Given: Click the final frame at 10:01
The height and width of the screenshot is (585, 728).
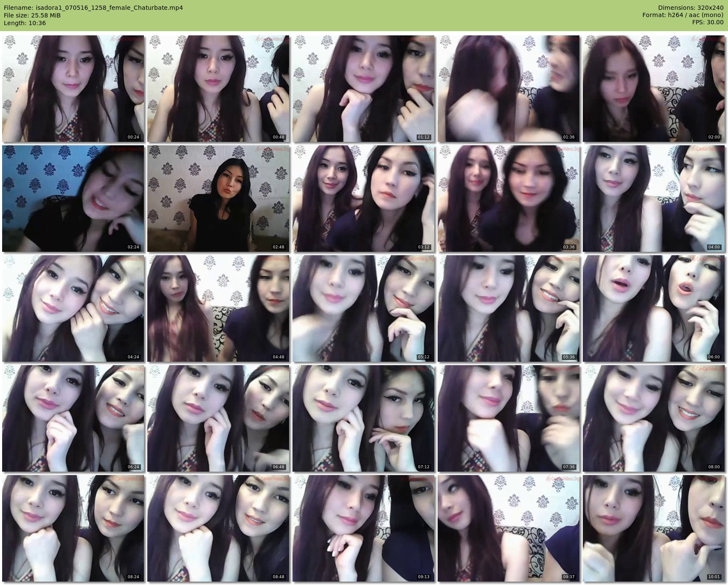Looking at the screenshot, I should [654, 528].
